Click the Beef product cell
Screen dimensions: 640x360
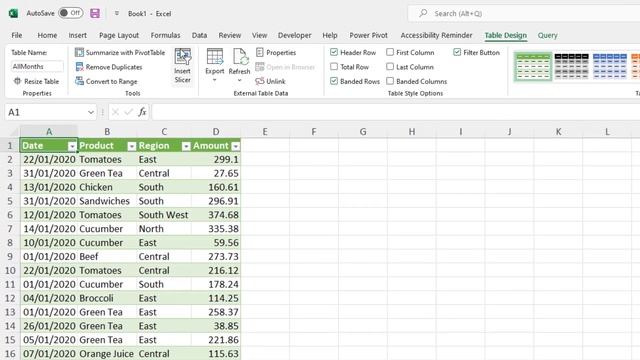[x=107, y=256]
